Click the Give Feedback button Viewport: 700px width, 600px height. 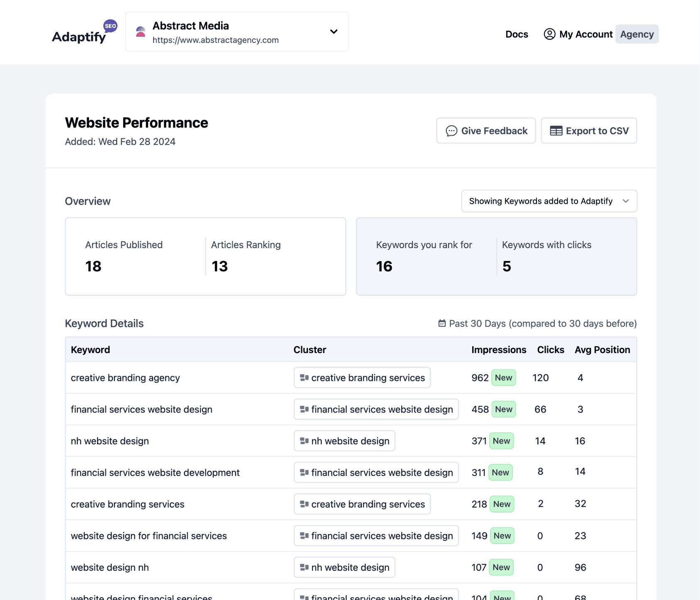tap(485, 131)
